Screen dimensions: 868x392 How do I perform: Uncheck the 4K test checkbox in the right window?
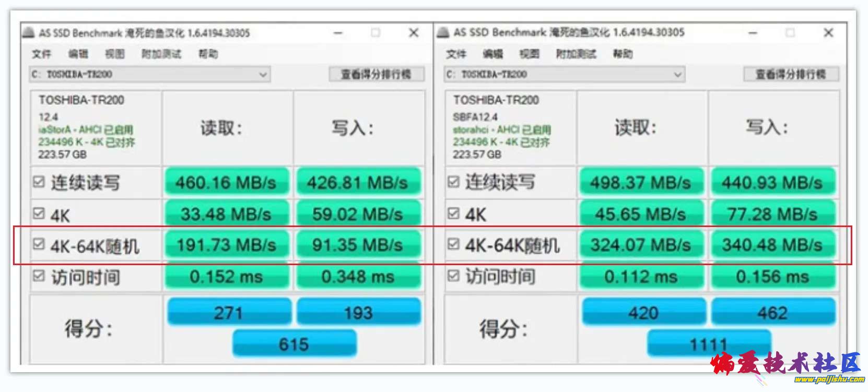coord(453,213)
